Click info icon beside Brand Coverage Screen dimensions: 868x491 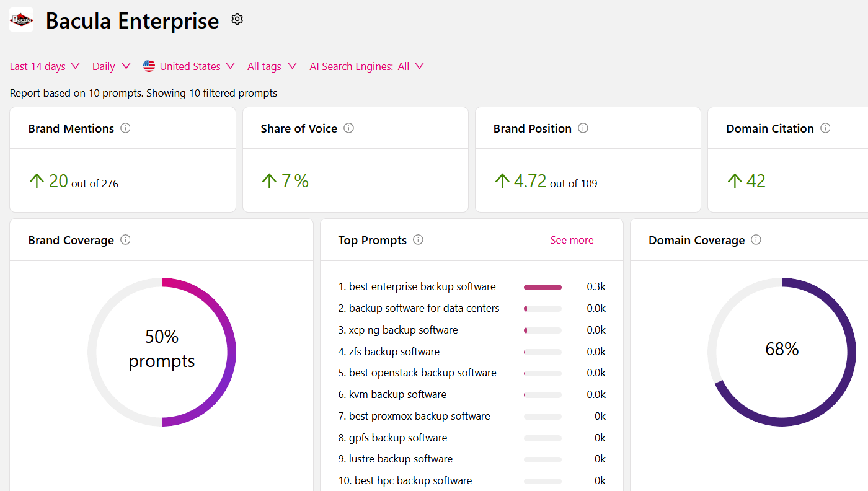125,240
